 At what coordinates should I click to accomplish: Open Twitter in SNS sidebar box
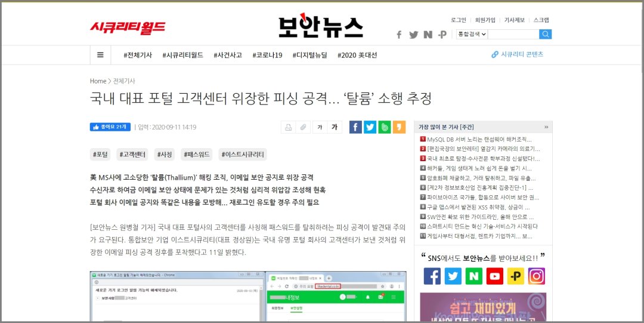(453, 276)
